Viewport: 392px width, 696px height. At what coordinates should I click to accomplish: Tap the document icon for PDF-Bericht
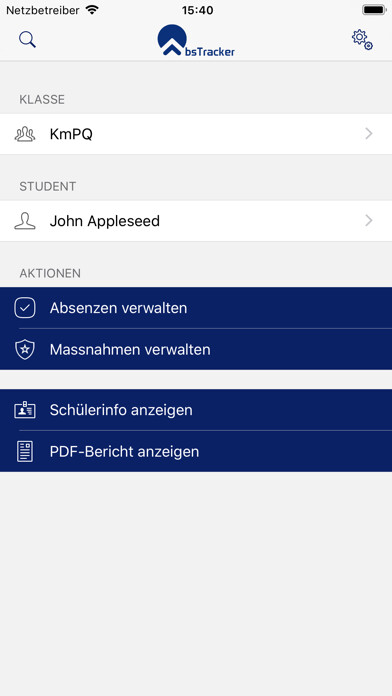click(x=25, y=452)
